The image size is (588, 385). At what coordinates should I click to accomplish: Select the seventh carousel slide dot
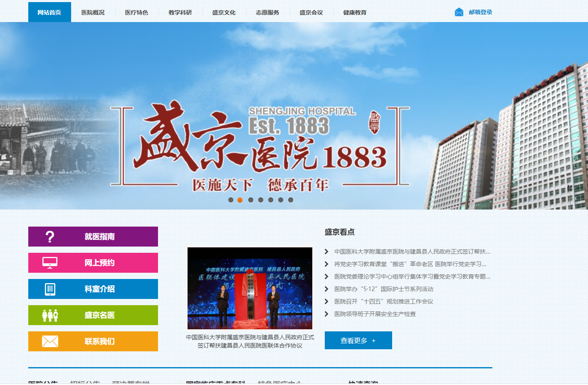[291, 200]
